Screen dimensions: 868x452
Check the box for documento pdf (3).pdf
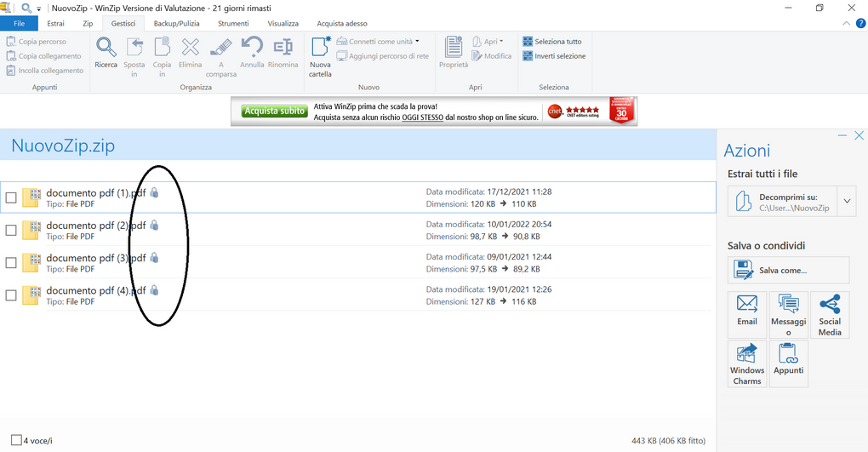coord(11,262)
